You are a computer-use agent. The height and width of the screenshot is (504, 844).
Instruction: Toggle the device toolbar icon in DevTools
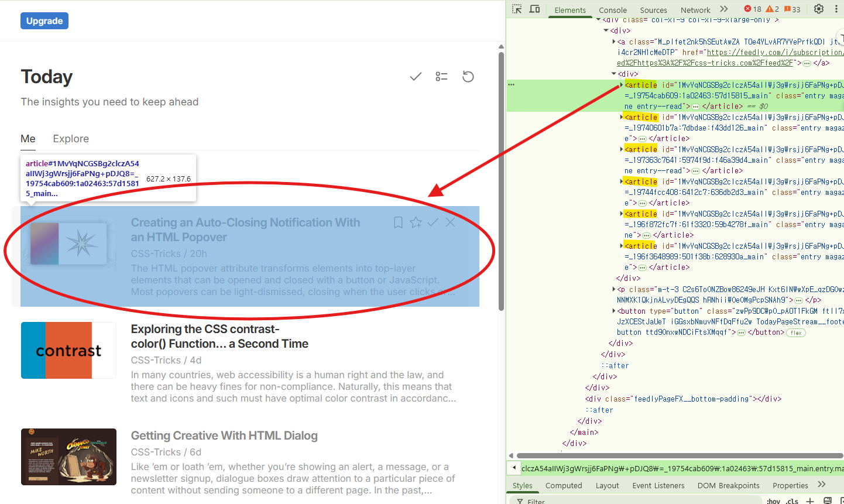[x=534, y=9]
